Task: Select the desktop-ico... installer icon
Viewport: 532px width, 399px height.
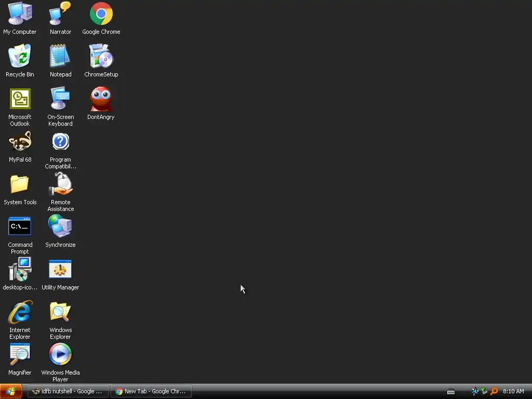Action: point(20,269)
